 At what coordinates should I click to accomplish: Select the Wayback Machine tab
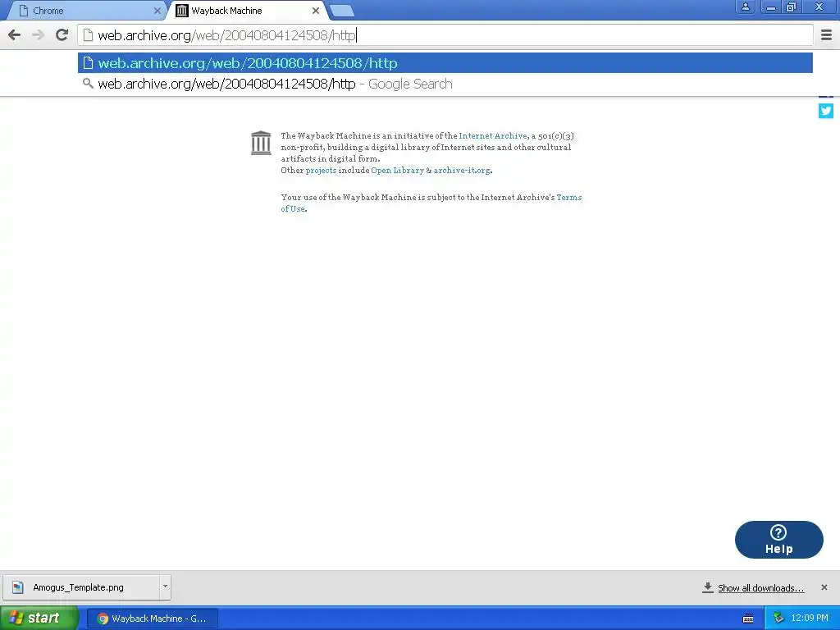[x=248, y=11]
